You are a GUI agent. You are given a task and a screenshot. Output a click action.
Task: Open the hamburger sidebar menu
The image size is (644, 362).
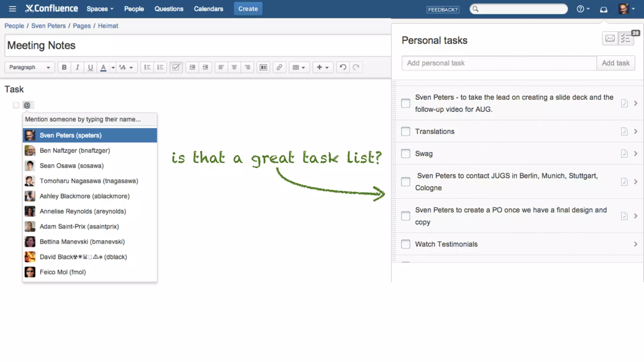[12, 9]
